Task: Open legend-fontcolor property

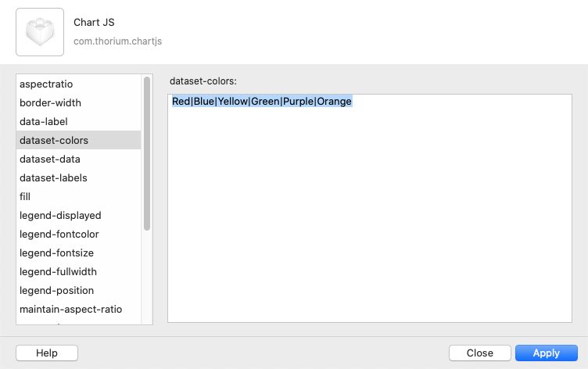Action: 78,234
